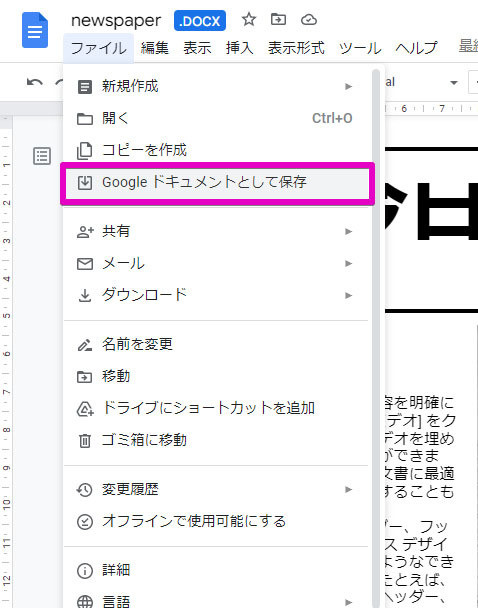Click the new document icon beside 新規作成
Screen dimensions: 478x608
click(x=85, y=86)
